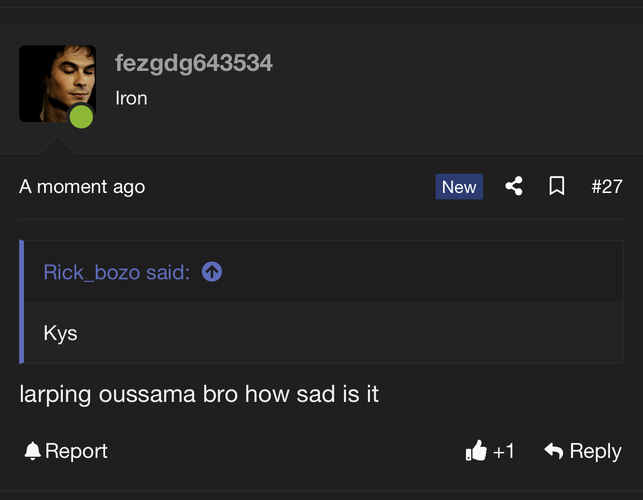Click the curved Reply arrow icon
643x500 pixels.
554,450
